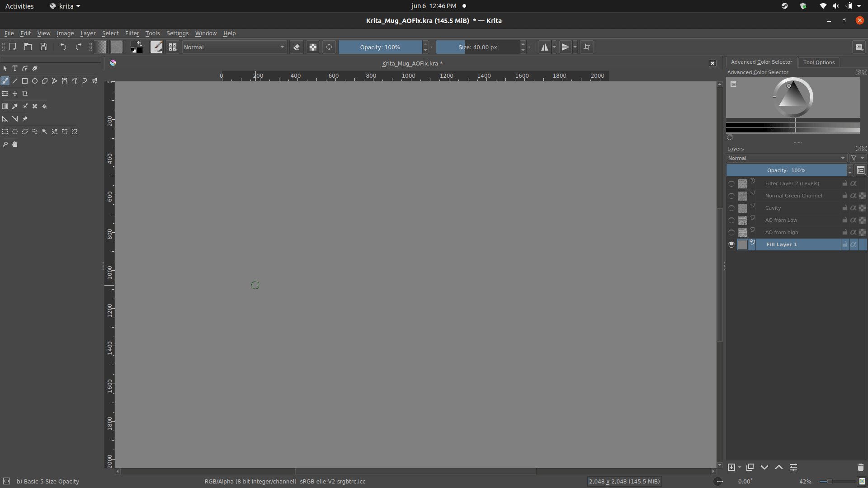Open the Filter menu
This screenshot has height=488, width=868.
pos(132,33)
